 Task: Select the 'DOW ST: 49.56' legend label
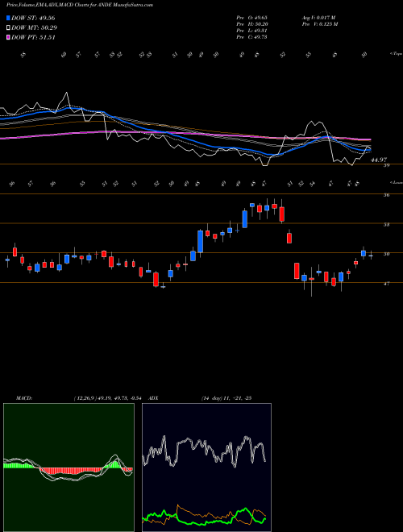33,18
